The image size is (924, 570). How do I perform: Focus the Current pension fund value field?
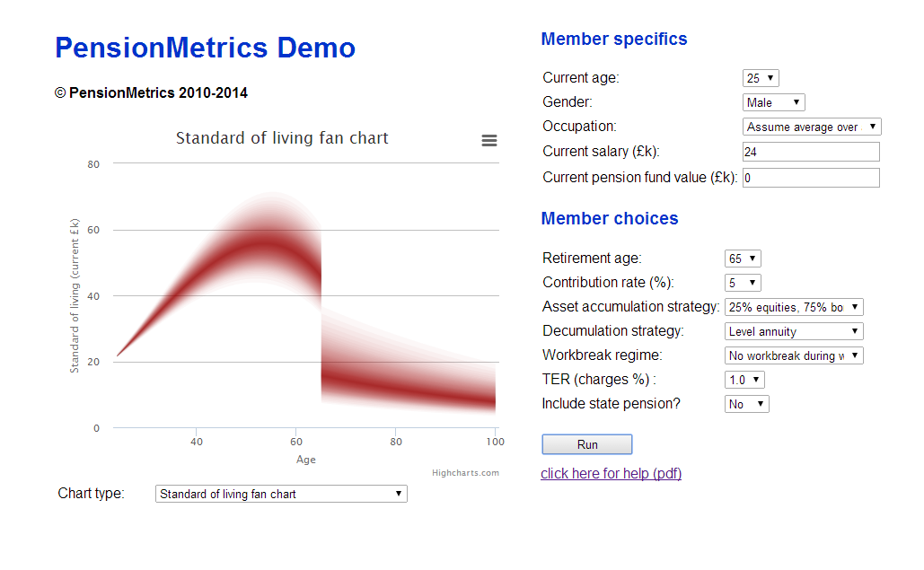click(811, 178)
